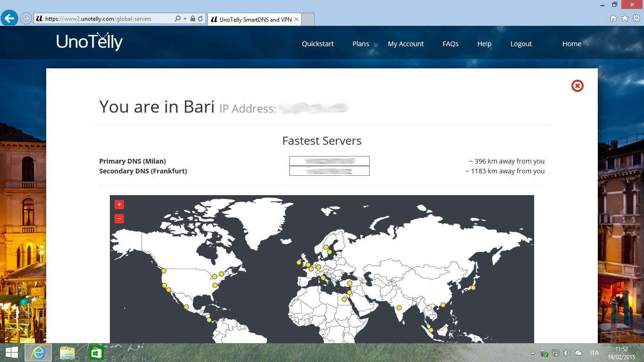Click the Japan server marker on map
The height and width of the screenshot is (362, 644).
[473, 288]
